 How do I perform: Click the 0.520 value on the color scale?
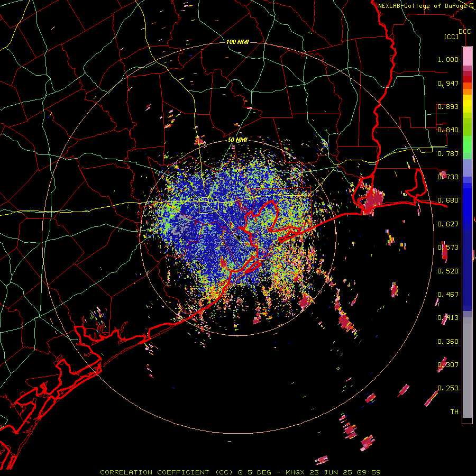click(448, 271)
